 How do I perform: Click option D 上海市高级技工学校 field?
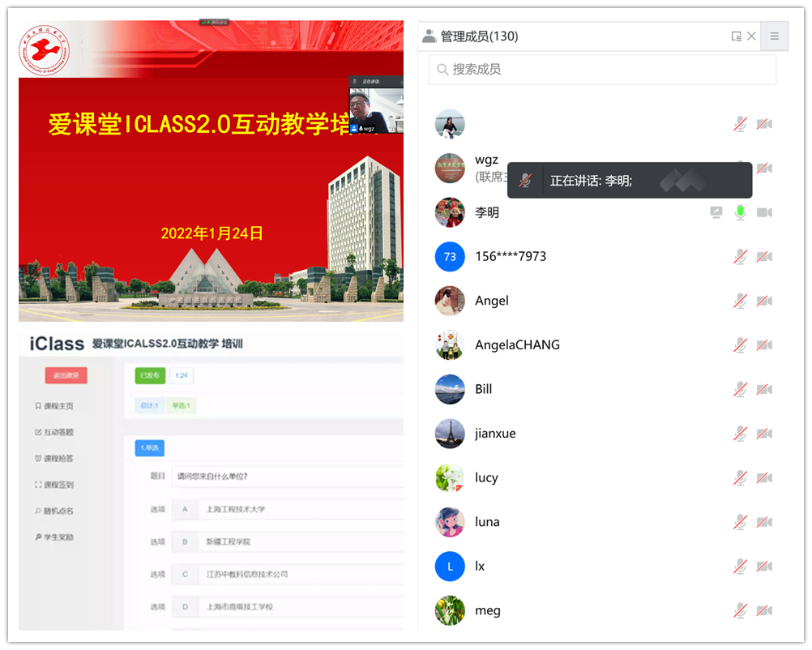(x=301, y=607)
